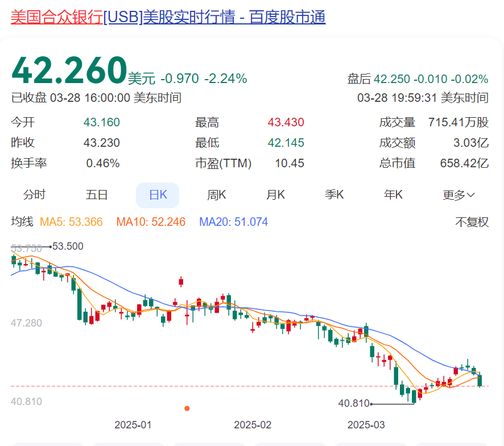Click the 最低 value 42.145

click(286, 143)
